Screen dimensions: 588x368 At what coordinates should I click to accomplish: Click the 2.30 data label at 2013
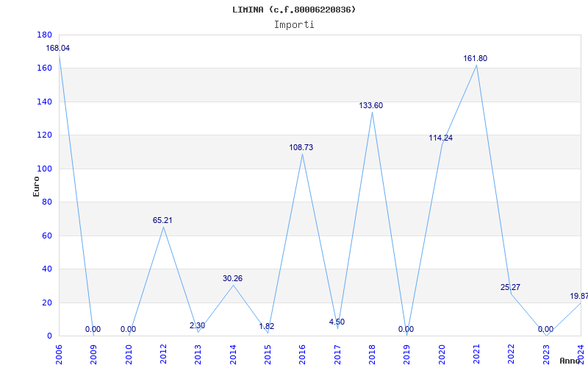pyautogui.click(x=197, y=325)
